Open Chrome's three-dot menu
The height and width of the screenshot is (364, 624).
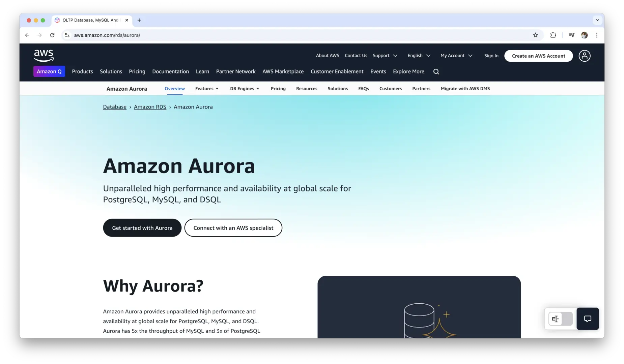coord(597,35)
